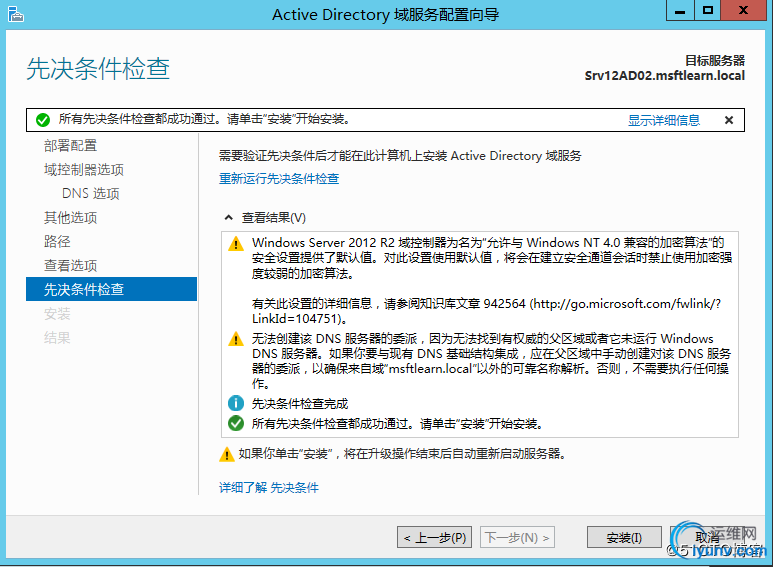Select highlighted 先决条件检查 step
The image size is (773, 567).
pos(111,289)
